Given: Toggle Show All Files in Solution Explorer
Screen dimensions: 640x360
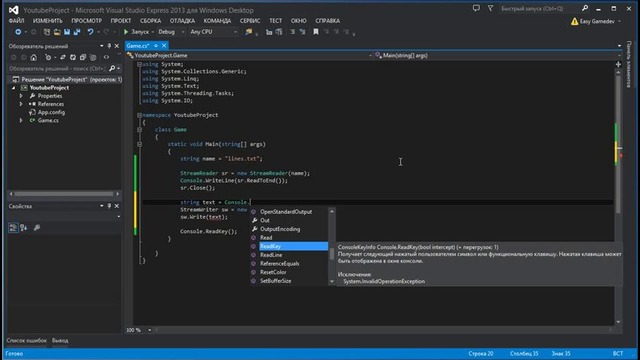Looking at the screenshot, I should pos(93,58).
